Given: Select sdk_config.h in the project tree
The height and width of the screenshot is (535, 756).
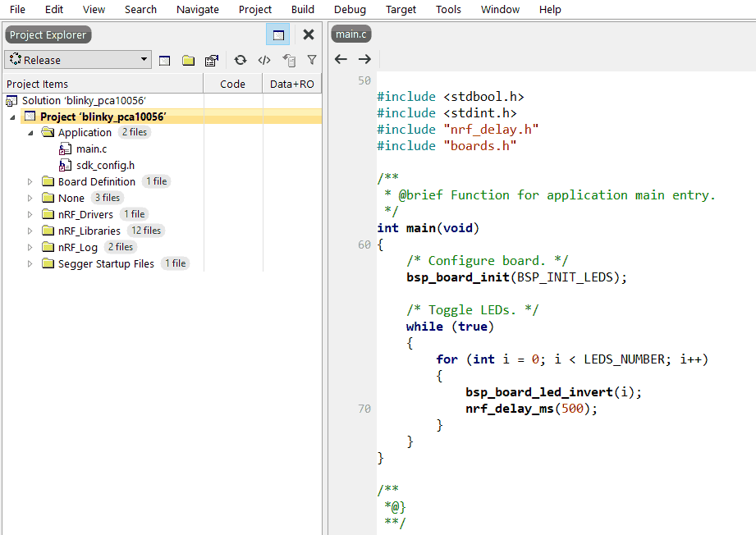Looking at the screenshot, I should point(105,165).
